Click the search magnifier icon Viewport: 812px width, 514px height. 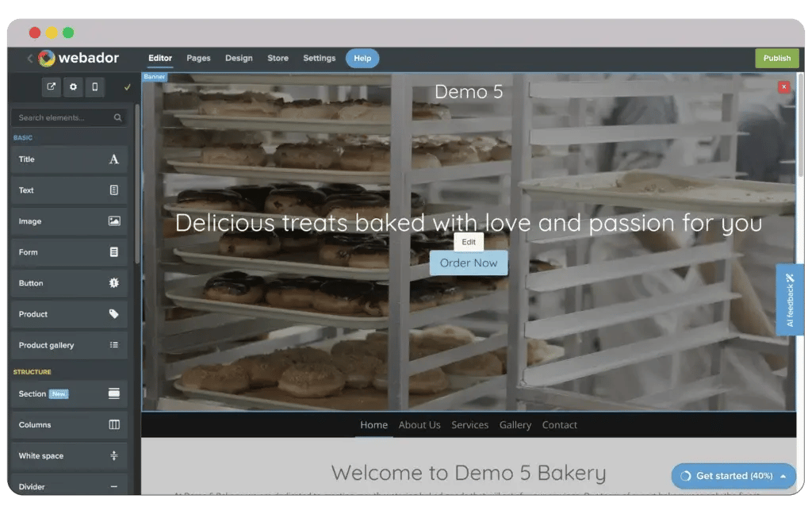coord(117,117)
